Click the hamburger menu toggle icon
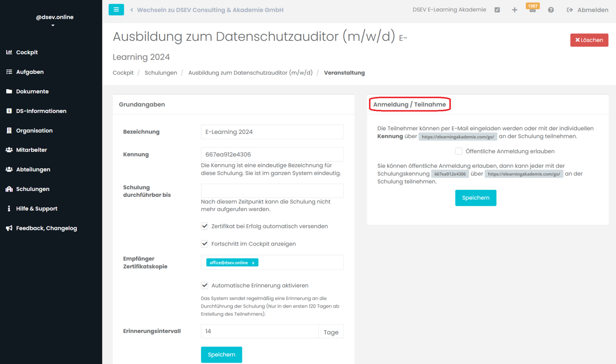The height and width of the screenshot is (364, 616). (116, 10)
